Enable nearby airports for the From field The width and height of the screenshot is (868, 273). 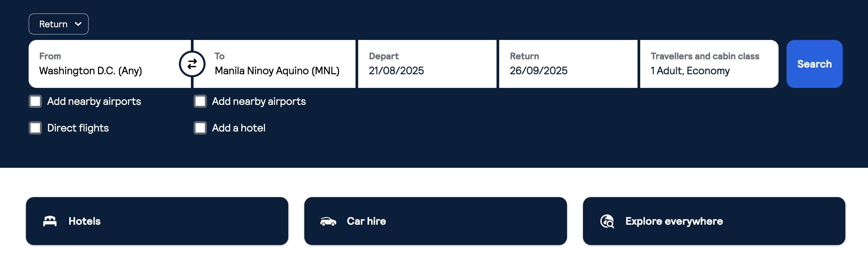[35, 101]
